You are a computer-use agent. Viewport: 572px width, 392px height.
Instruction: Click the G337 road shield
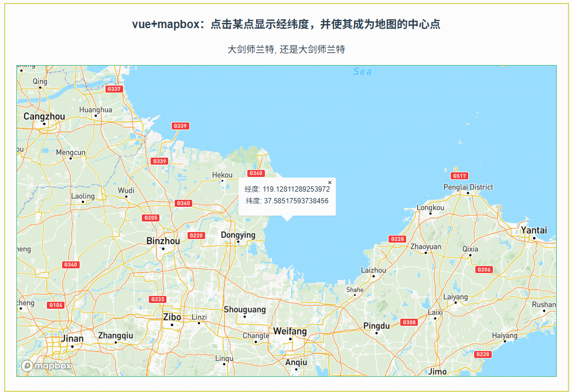point(114,89)
